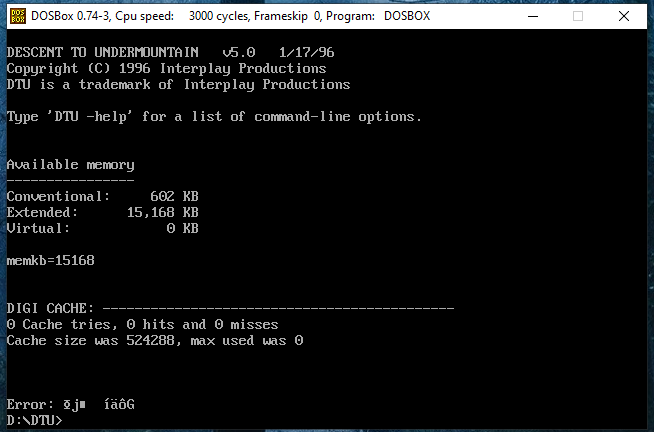Click the 'Copyright (C) 1996 Interplay Productions' line
Viewport: 654px width, 432px height.
point(166,69)
